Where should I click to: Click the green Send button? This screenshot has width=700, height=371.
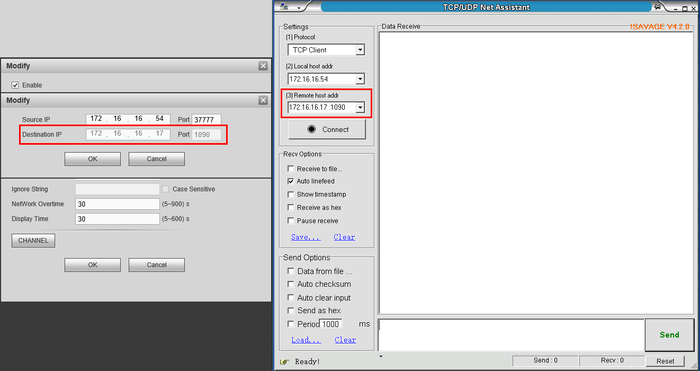669,335
